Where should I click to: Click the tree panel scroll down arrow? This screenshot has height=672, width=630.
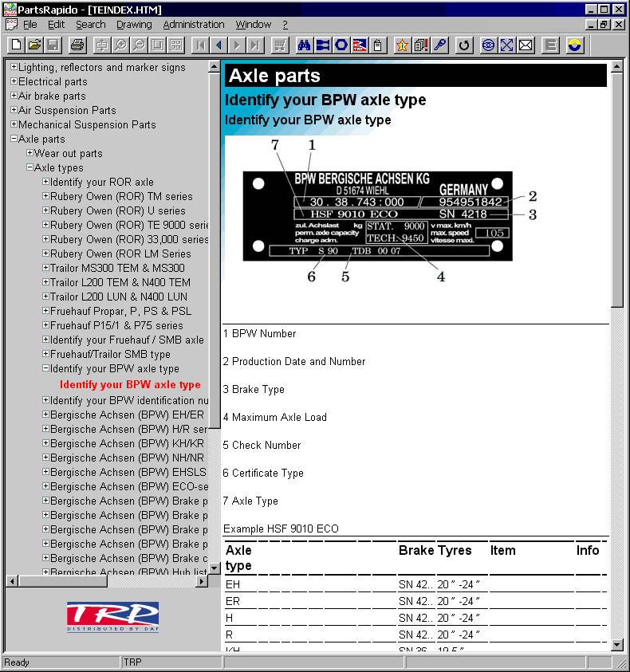[x=214, y=568]
